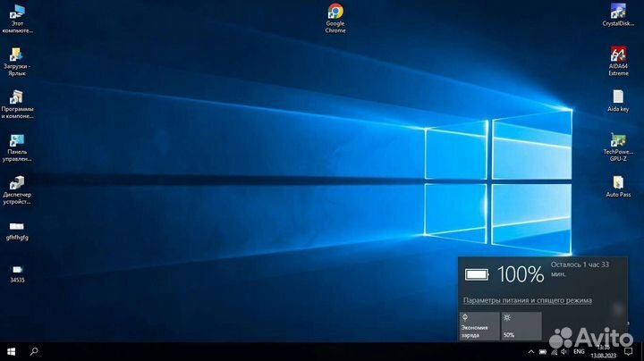
Task: Launch Google Chrome from the desktop
Action: [x=335, y=19]
